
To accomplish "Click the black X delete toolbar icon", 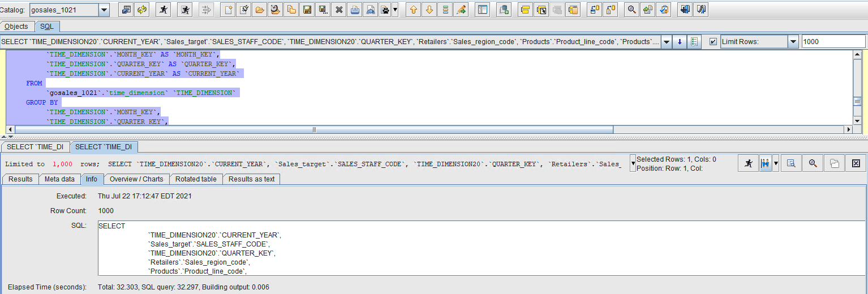I will 339,10.
